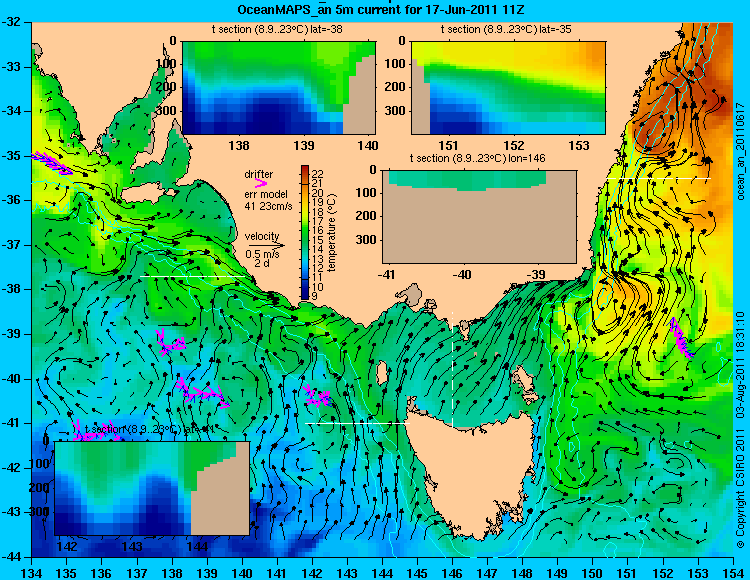Select the magenta drifter arrow in the legend
This screenshot has height=580, width=750.
(x=260, y=183)
